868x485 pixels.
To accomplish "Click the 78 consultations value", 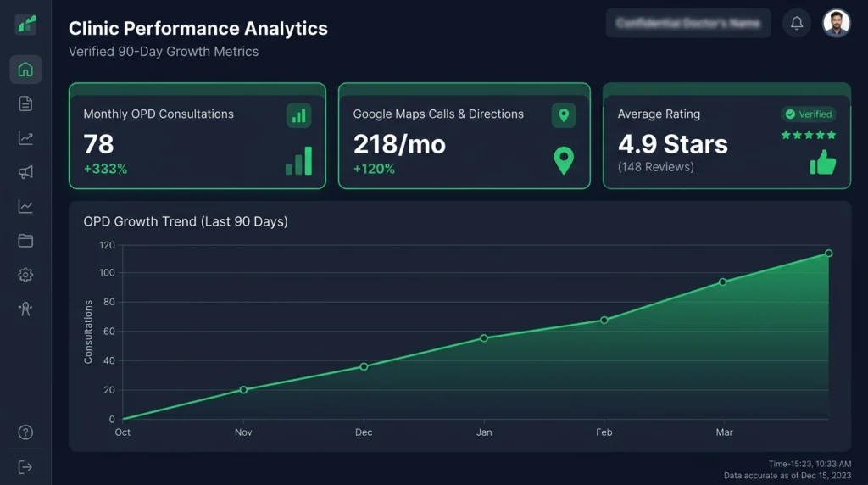I will click(x=98, y=144).
